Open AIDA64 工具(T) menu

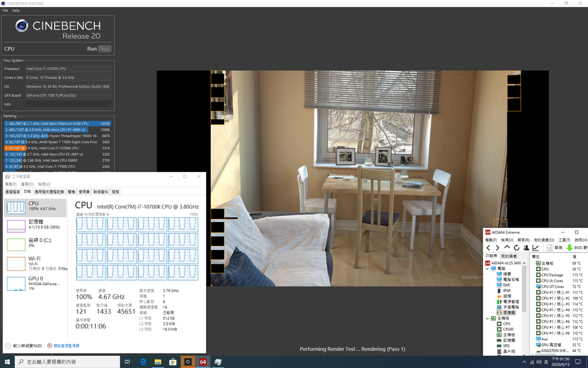point(564,240)
